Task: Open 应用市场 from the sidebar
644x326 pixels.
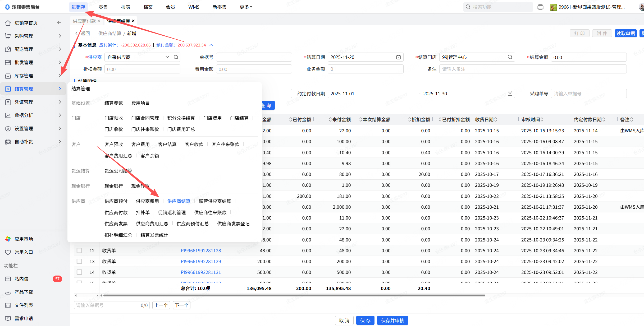Action: (24, 239)
